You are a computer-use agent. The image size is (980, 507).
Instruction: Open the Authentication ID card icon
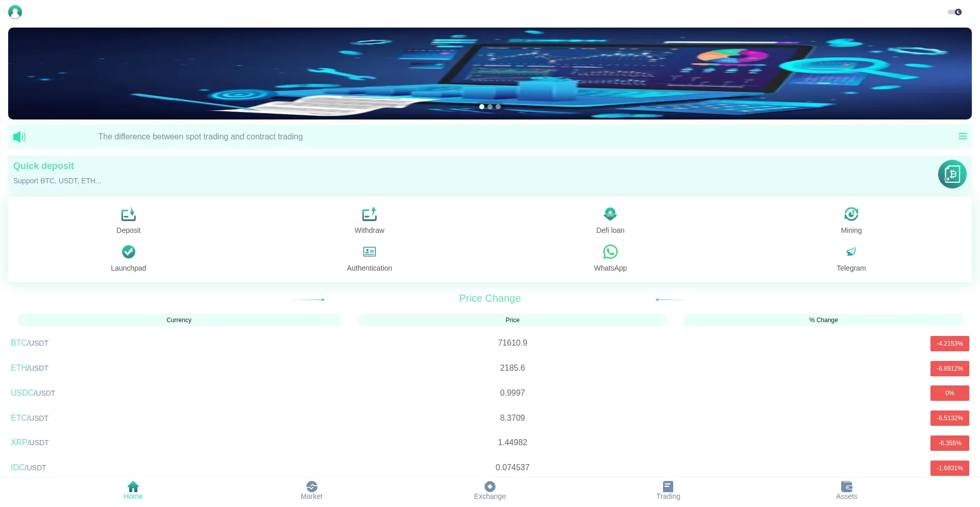point(370,252)
